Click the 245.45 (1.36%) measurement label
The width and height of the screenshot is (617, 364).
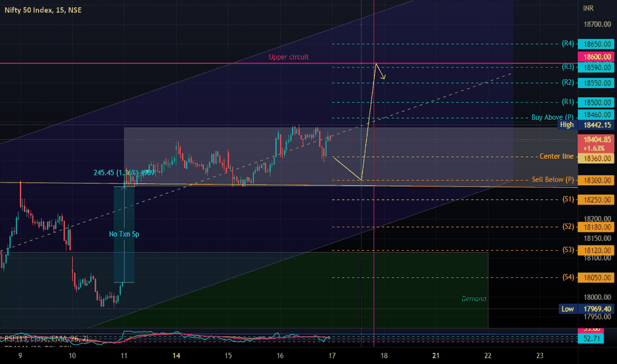(x=124, y=173)
